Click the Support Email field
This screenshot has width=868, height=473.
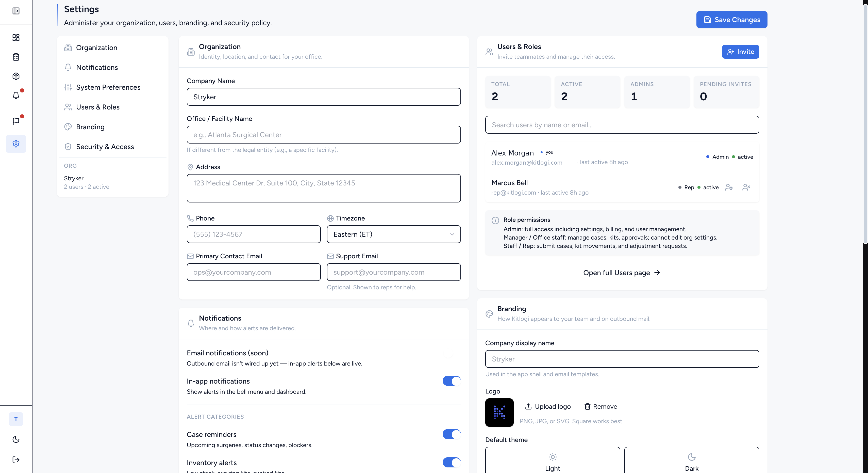[394, 272]
